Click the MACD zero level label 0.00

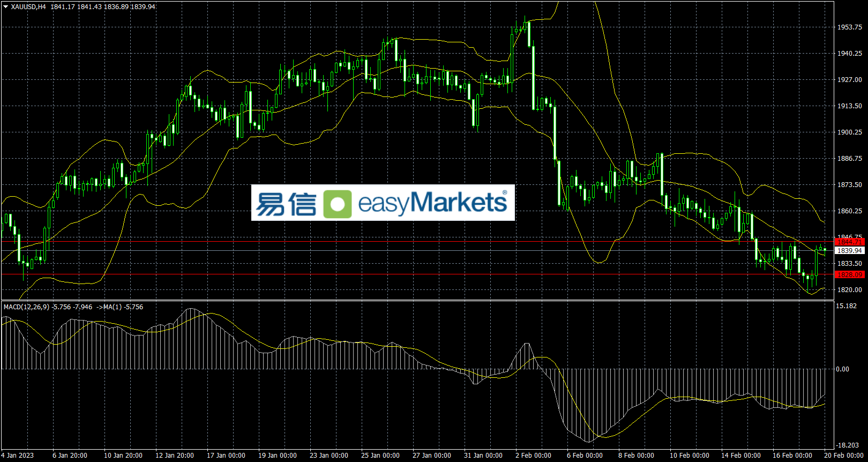(843, 369)
